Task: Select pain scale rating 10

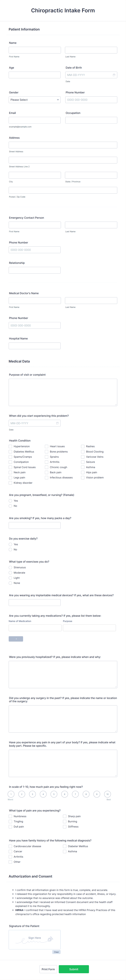Action: click(107, 794)
